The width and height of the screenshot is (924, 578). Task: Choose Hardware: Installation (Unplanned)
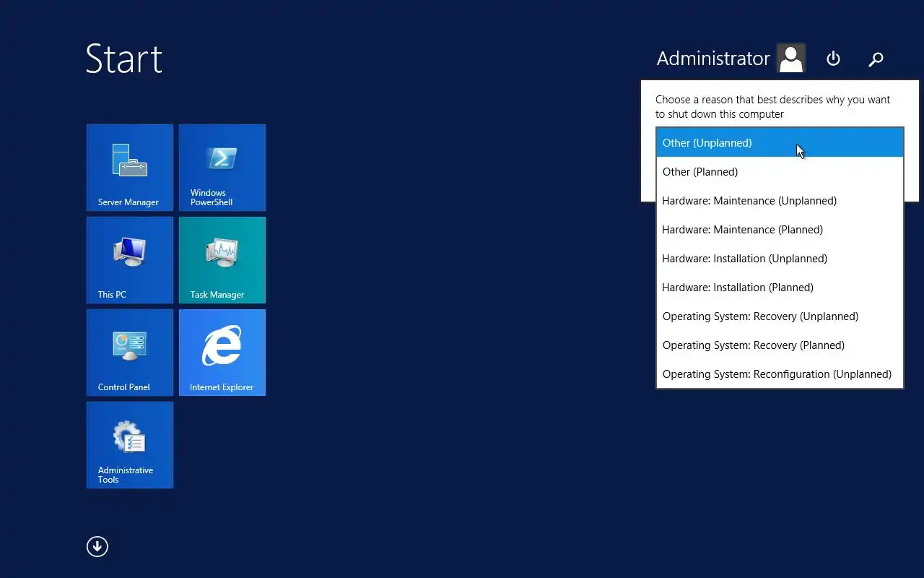780,259
